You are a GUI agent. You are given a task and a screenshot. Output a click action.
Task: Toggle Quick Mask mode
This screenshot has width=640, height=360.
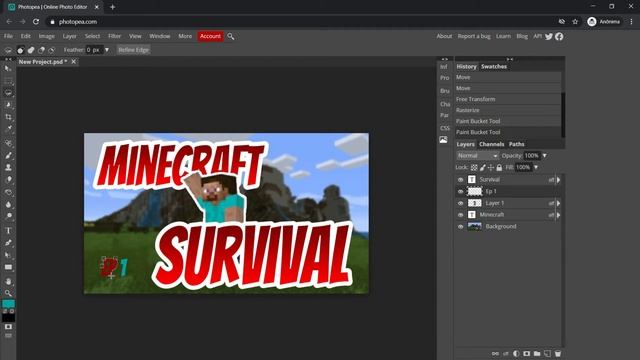pos(8,327)
